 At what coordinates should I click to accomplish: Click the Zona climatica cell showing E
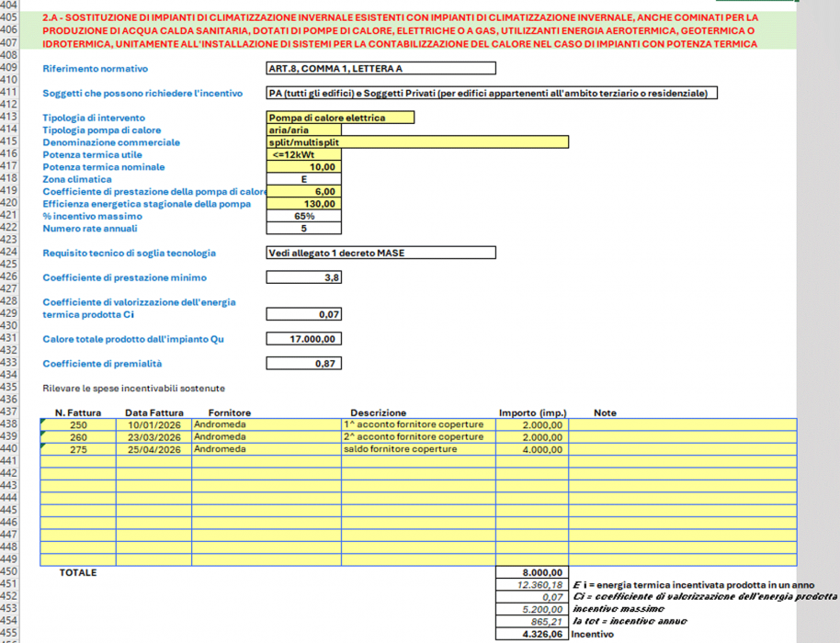click(303, 180)
